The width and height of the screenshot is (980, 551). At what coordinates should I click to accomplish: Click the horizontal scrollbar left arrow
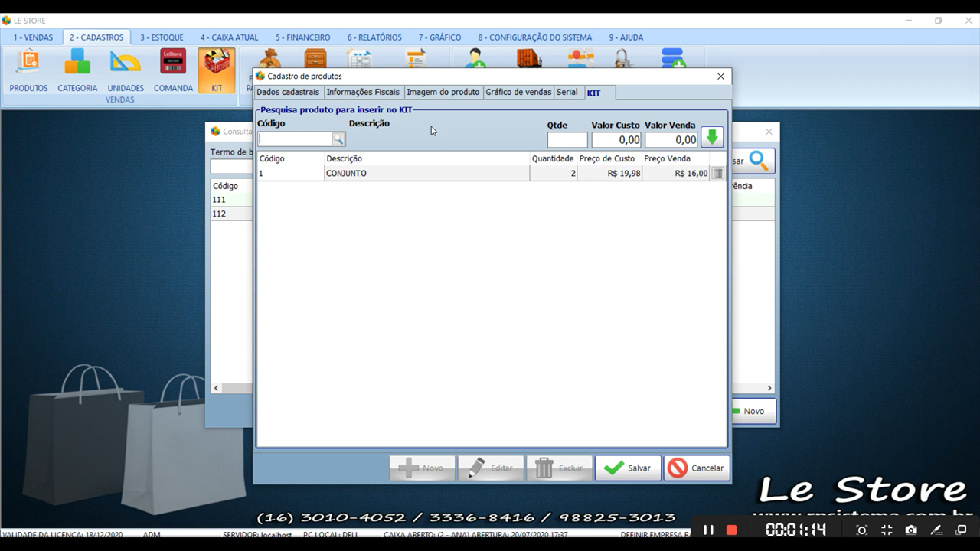coord(217,388)
